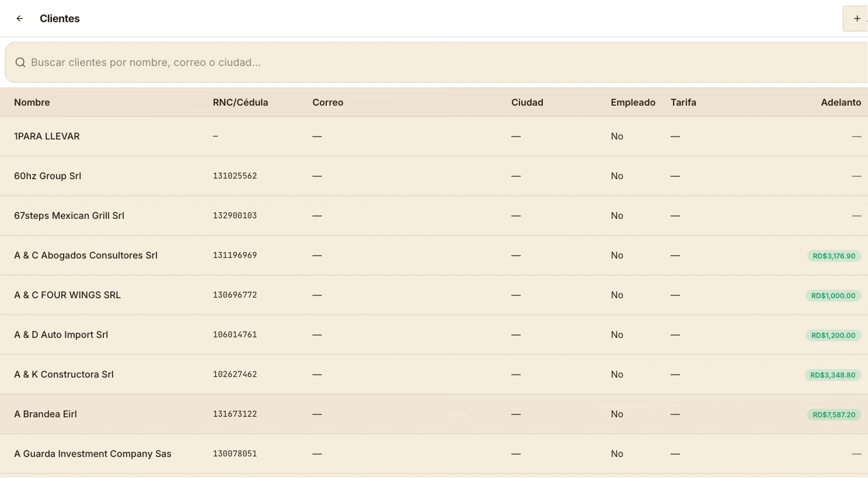
Task: Open client A & C Abogados Consultores Srl
Action: [86, 255]
